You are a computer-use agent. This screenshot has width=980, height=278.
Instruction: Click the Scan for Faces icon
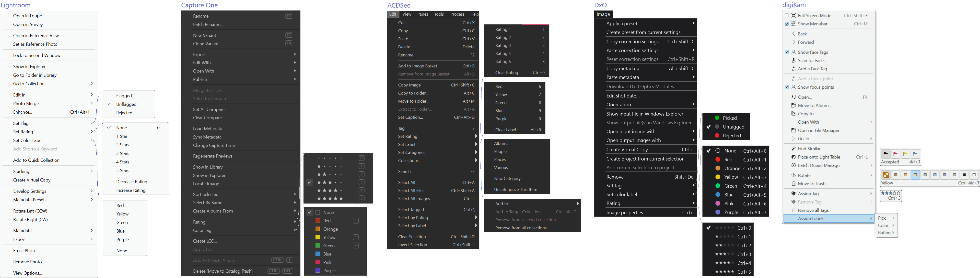[793, 61]
